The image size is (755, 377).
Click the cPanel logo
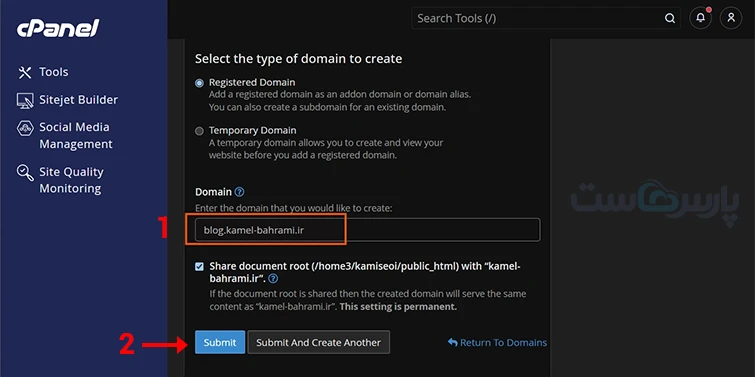coord(58,28)
